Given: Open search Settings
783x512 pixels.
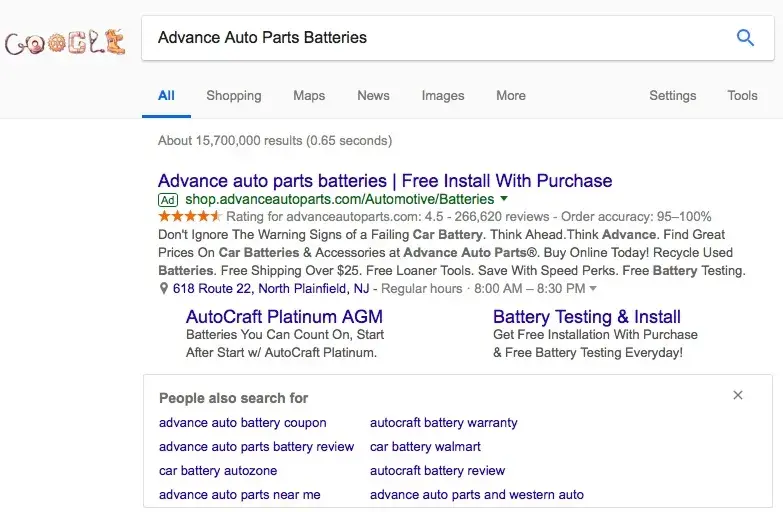Looking at the screenshot, I should click(672, 95).
